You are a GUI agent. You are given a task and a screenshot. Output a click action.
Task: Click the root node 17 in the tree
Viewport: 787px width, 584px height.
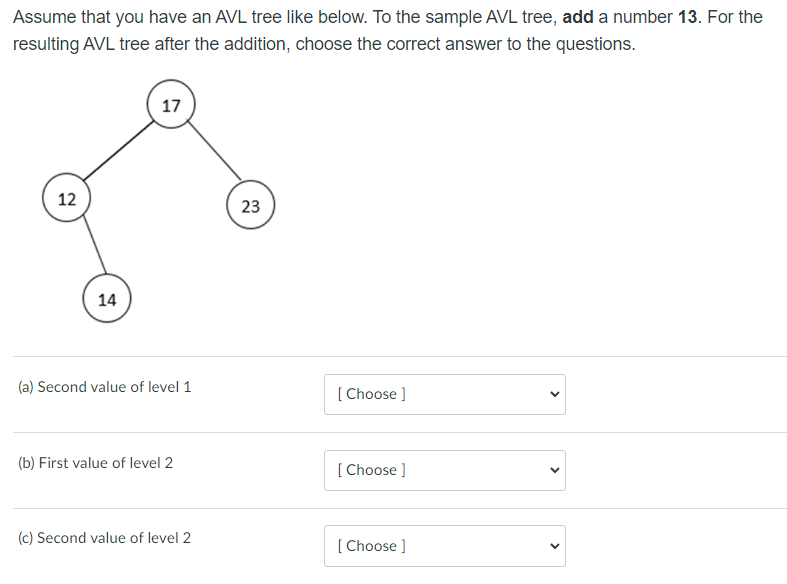[171, 104]
